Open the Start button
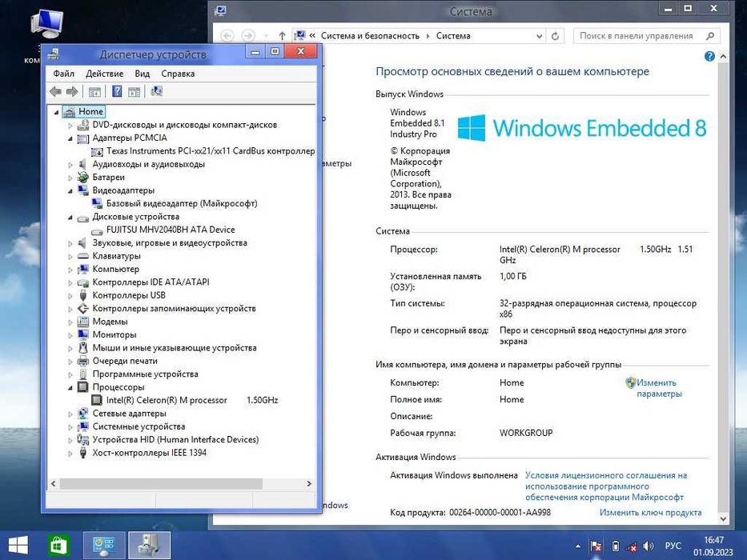 click(18, 546)
